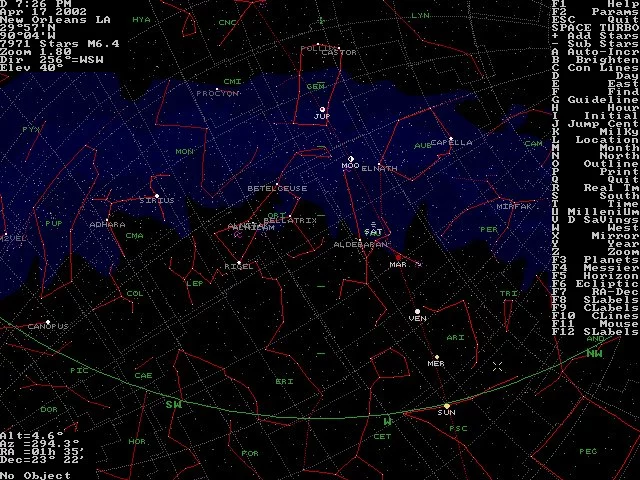The width and height of the screenshot is (640, 480).
Task: Click the crosshair cursor near NW horizon
Action: [x=497, y=367]
